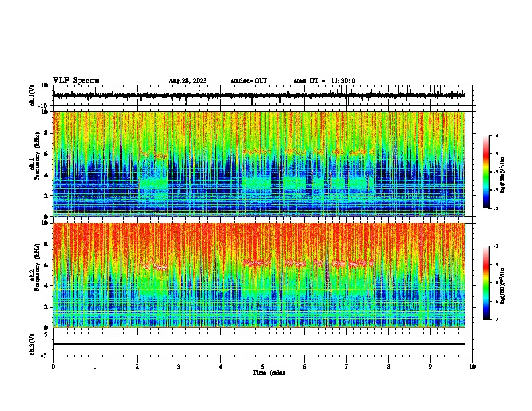
Task: Select the "start UT = 11:30:0" header text
Action: point(324,81)
